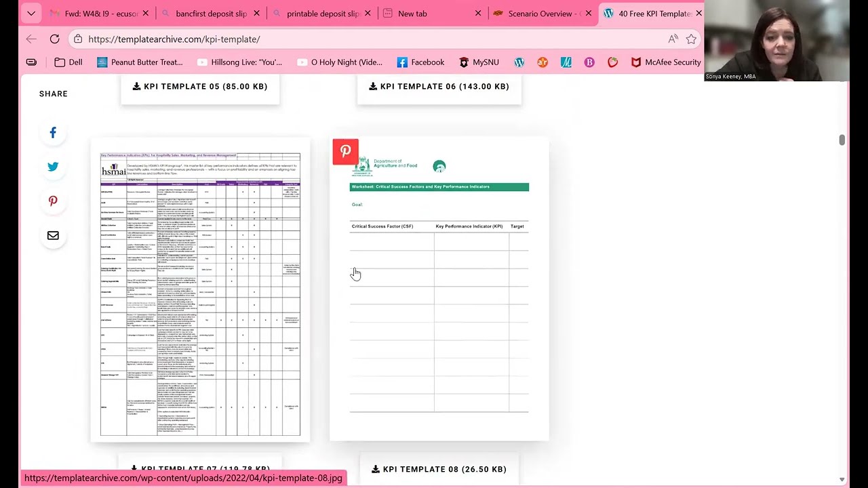Open the purple B bookmark icon
The image size is (868, 488).
(589, 62)
